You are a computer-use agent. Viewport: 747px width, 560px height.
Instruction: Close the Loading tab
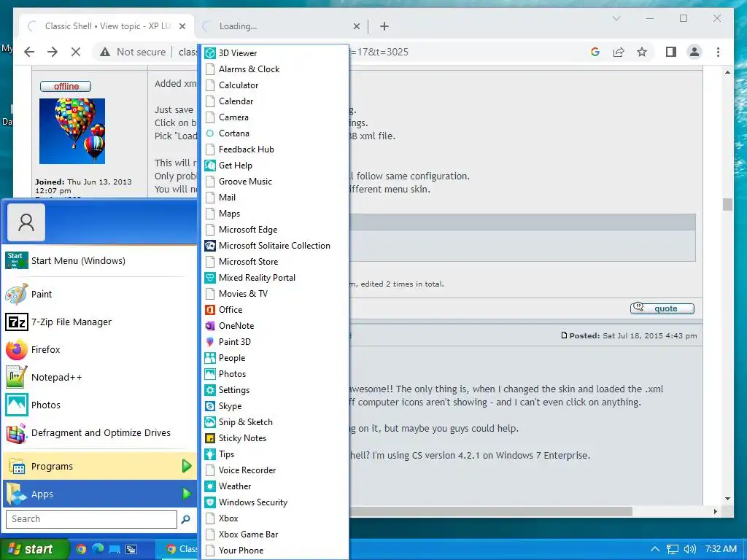(356, 26)
